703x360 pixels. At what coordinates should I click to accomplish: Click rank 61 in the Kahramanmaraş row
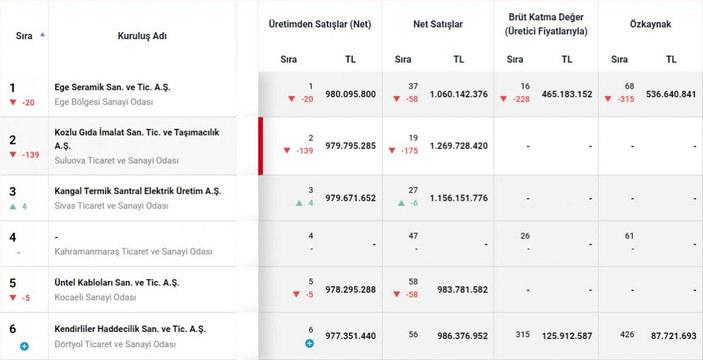click(x=629, y=236)
